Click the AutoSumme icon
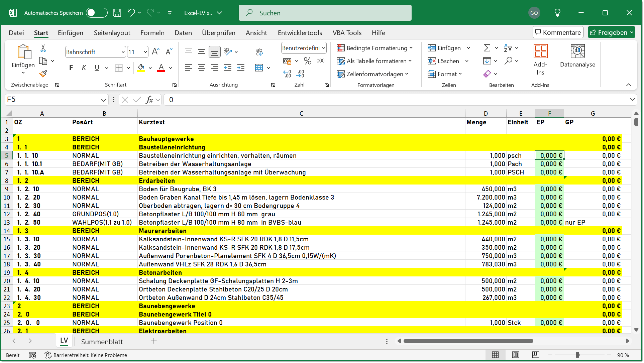The height and width of the screenshot is (363, 644). 487,48
